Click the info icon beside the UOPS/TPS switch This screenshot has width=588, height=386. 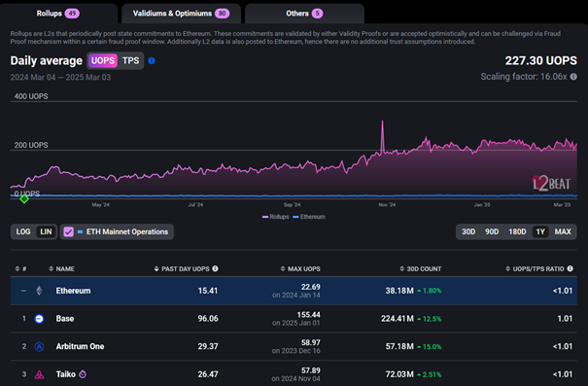(152, 61)
